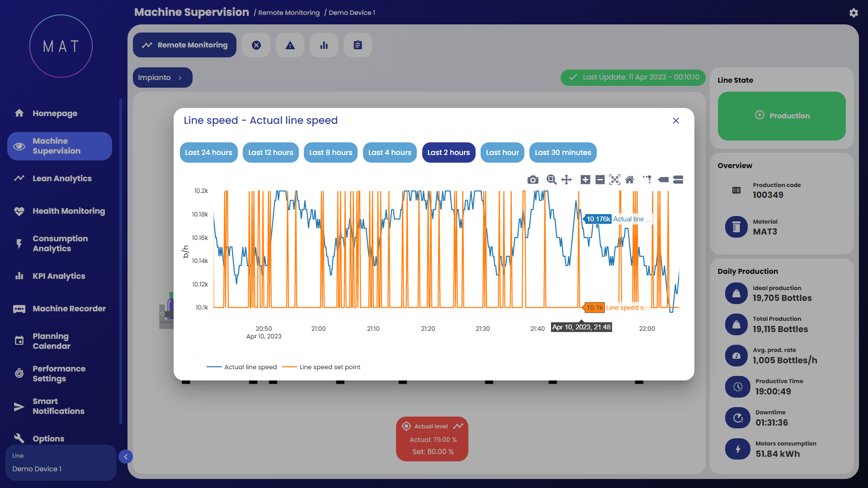Expand the Impianto breadcrumb chevron
Image resolution: width=868 pixels, height=488 pixels.
click(x=180, y=78)
